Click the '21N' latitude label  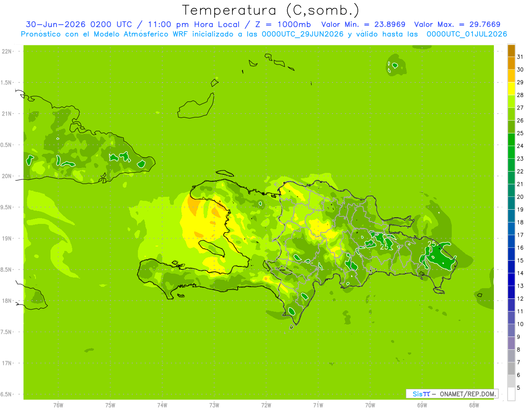coord(6,114)
